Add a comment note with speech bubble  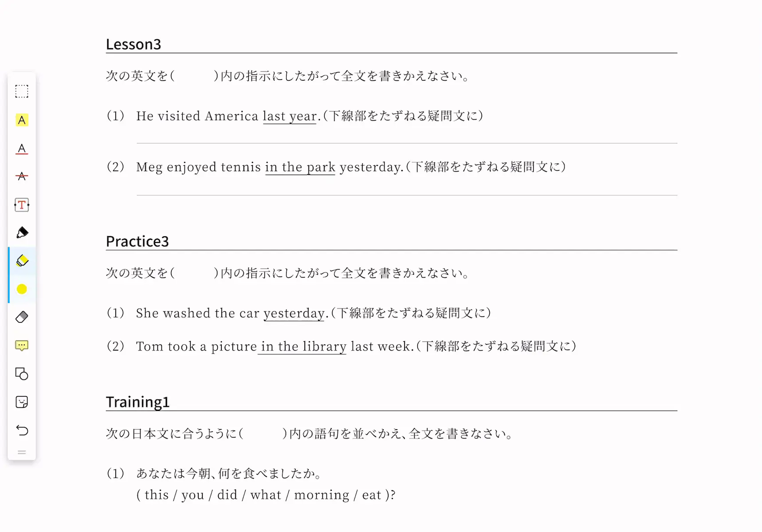(22, 346)
